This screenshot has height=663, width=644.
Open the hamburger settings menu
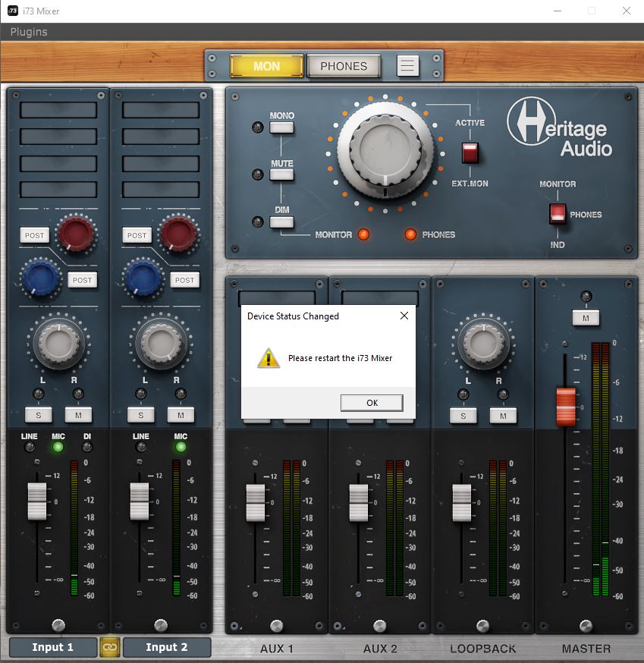[x=407, y=65]
